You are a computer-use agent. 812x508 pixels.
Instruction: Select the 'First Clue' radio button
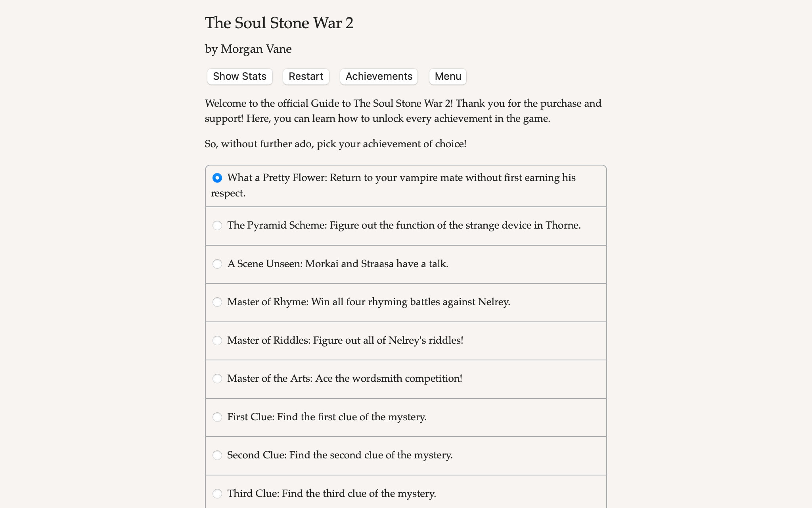coord(217,417)
